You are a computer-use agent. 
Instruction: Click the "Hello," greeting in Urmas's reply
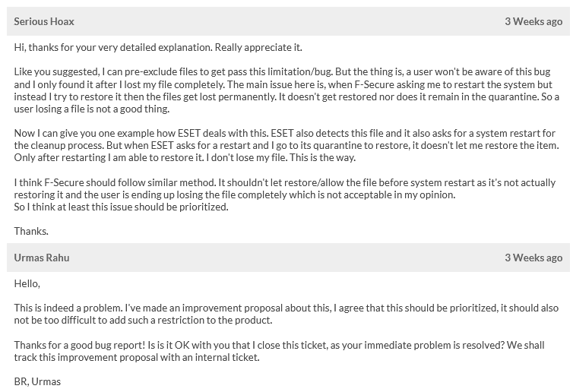pos(27,283)
